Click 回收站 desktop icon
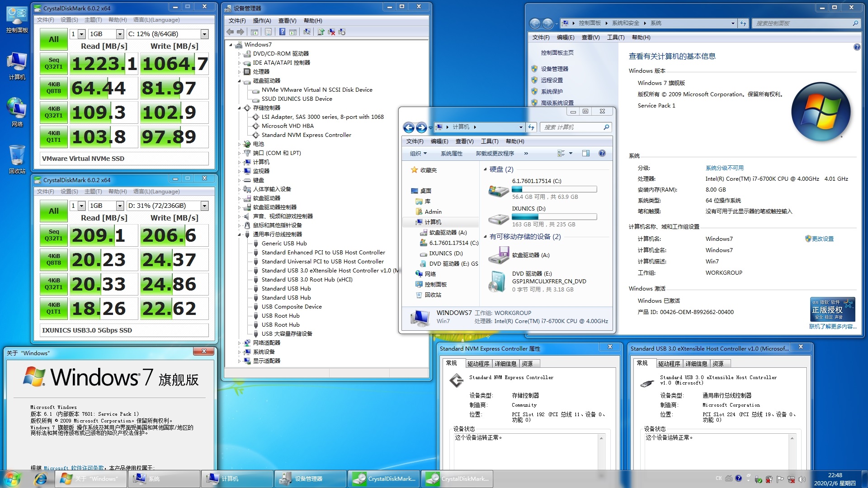 point(17,160)
